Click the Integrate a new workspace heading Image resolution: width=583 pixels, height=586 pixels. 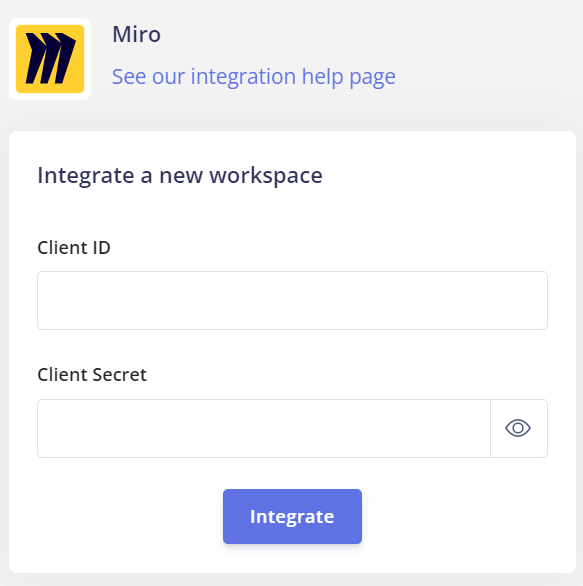click(180, 175)
